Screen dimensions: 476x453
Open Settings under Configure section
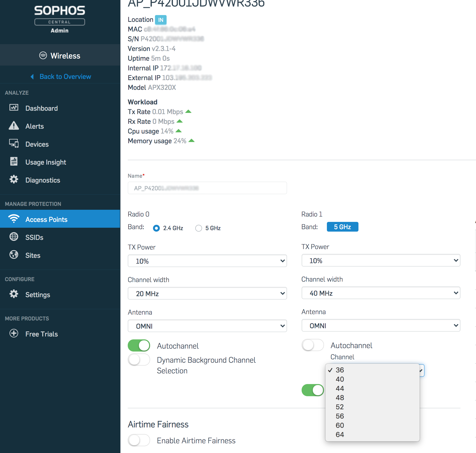38,295
